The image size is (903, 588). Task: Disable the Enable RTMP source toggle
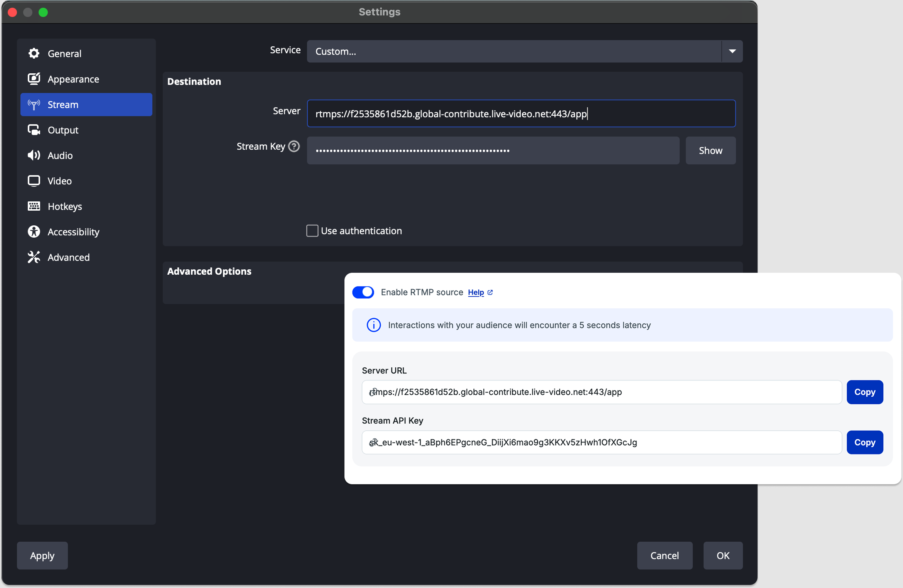(363, 292)
